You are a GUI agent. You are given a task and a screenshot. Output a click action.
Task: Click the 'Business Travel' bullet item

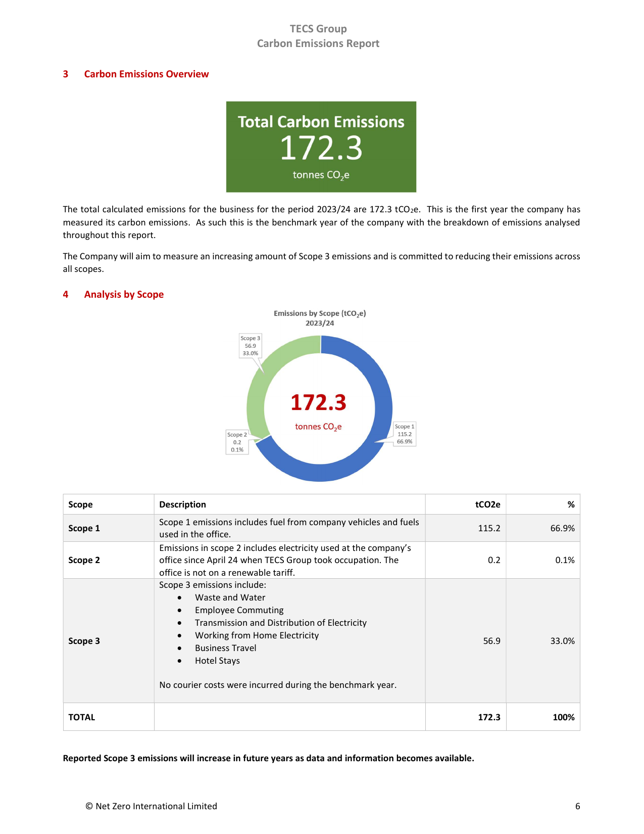(225, 648)
